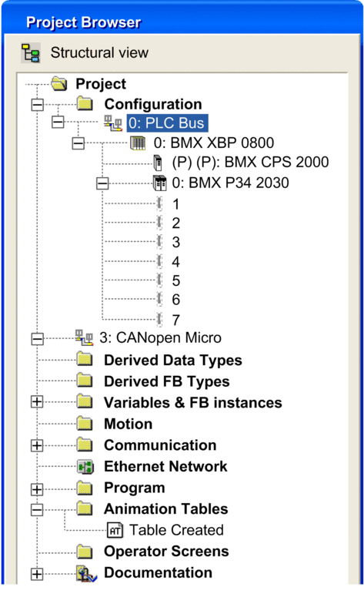Select the Animation Tables label
Image resolution: width=364 pixels, height=594 pixels.
tap(165, 508)
